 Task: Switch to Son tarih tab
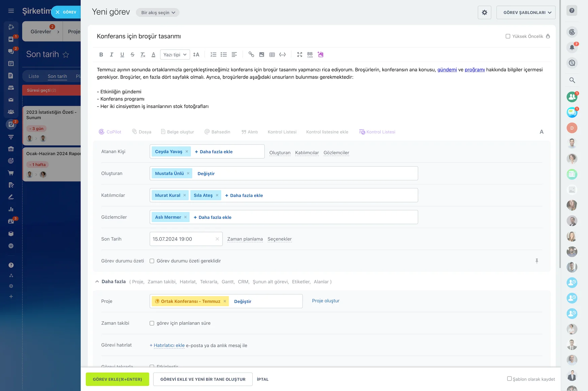58,76
